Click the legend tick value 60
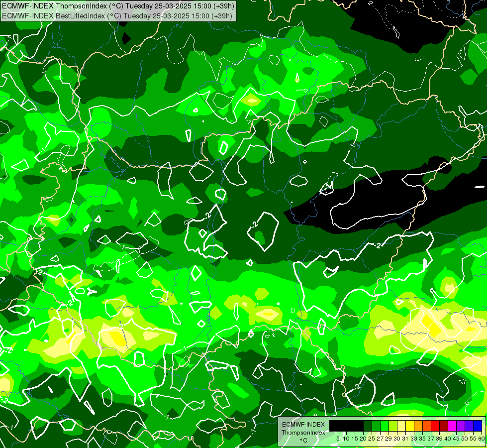 pos(482,439)
